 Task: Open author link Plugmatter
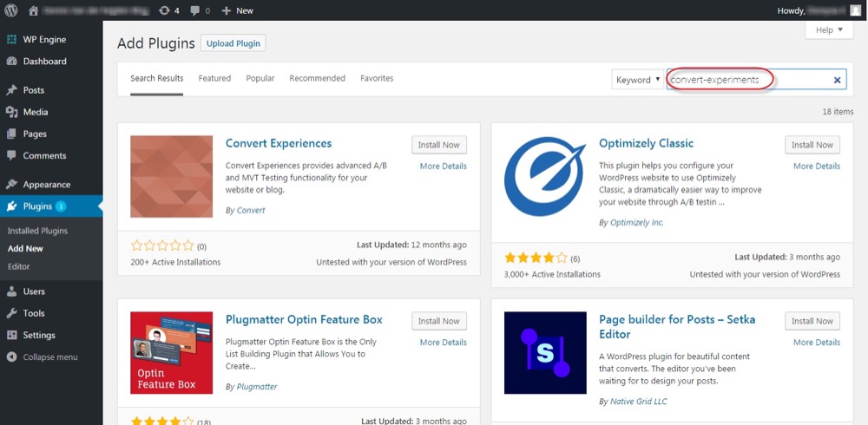coord(257,387)
